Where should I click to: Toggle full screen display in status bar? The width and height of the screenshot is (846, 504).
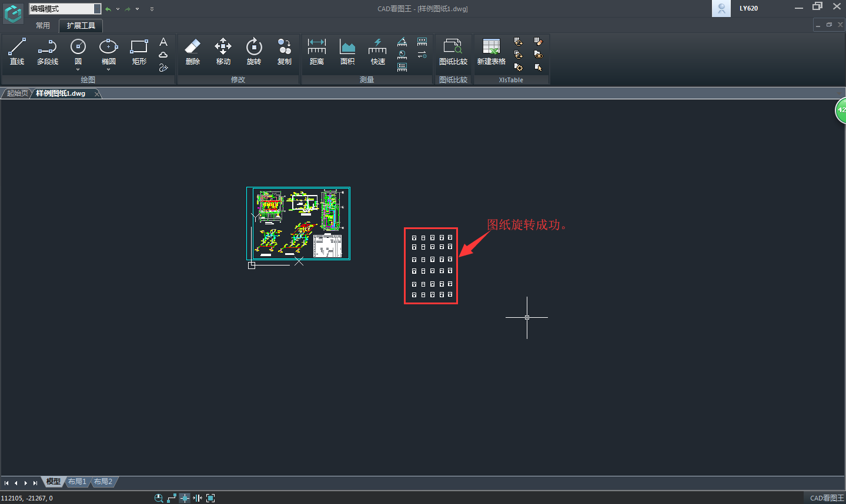point(210,498)
